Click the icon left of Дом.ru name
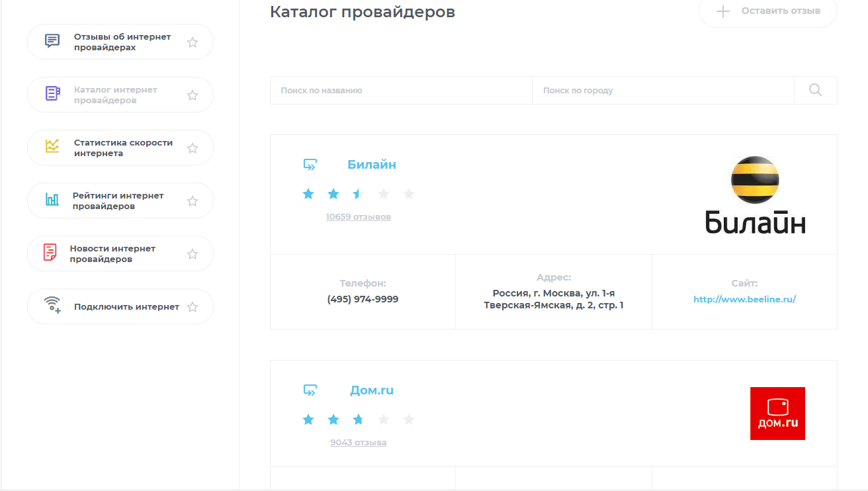This screenshot has width=868, height=491. point(310,390)
